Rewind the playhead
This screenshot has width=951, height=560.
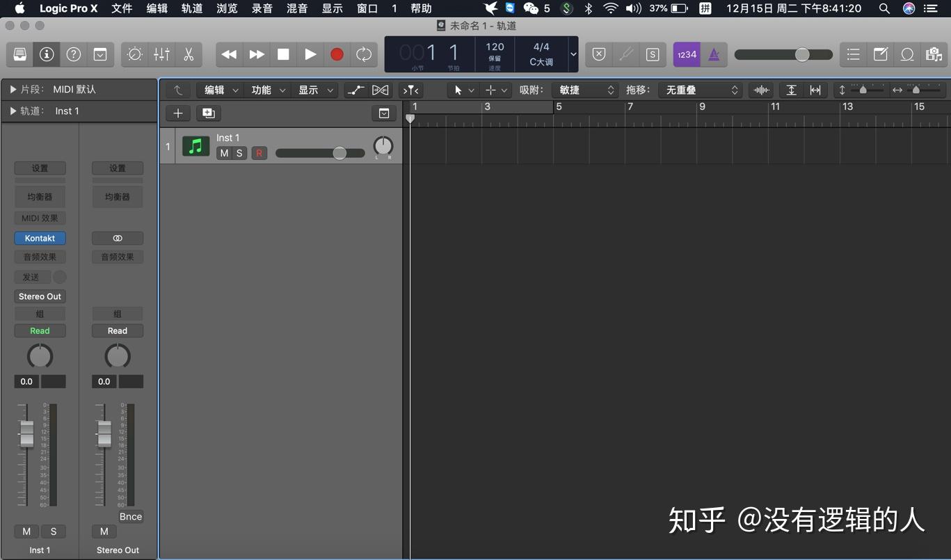click(229, 54)
